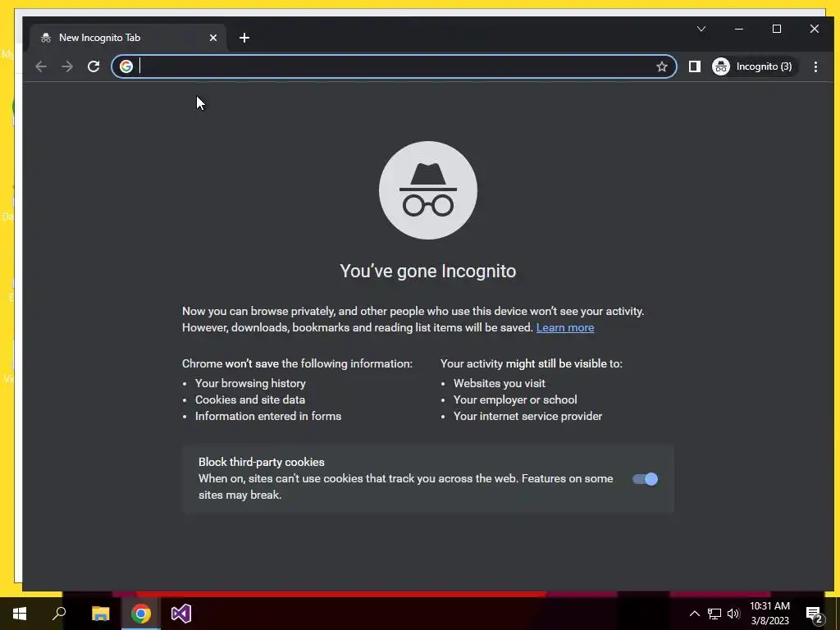Open the network status tray icon
Viewport: 840px width, 630px height.
(x=714, y=614)
